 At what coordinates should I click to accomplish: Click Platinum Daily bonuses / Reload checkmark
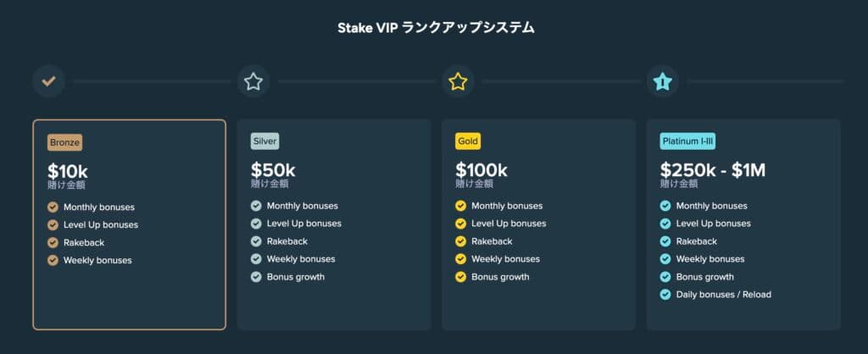pos(665,295)
